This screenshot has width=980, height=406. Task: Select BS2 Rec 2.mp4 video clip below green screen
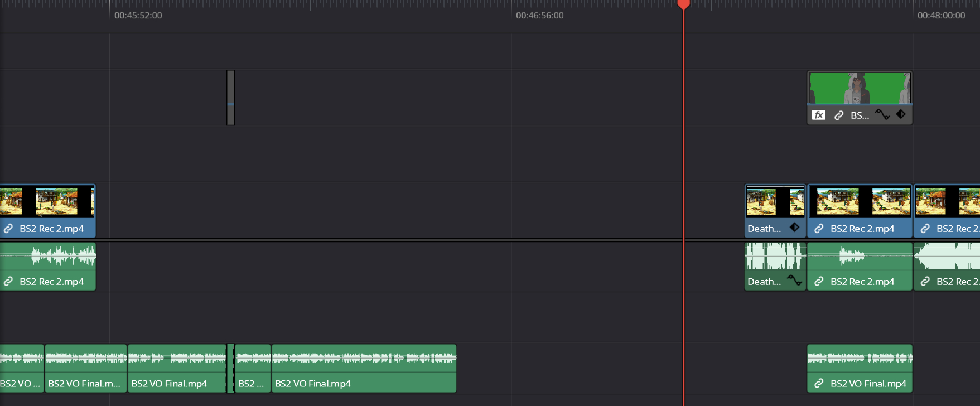(x=860, y=202)
